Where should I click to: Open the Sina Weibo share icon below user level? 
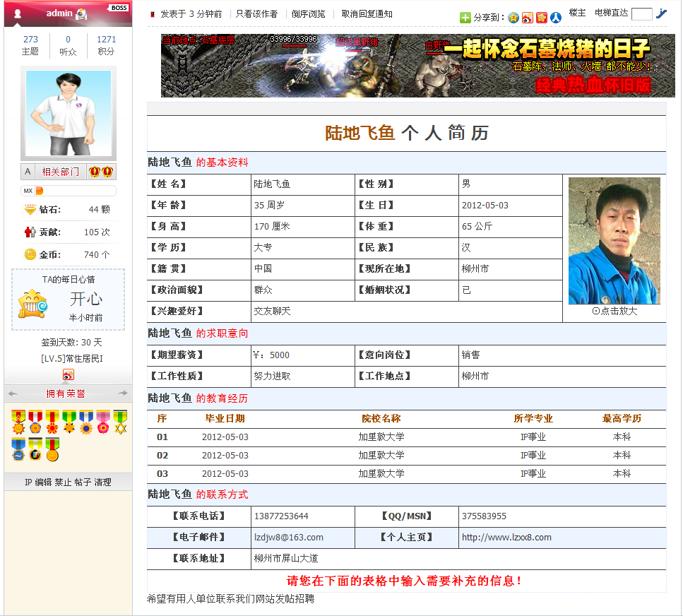click(x=69, y=374)
